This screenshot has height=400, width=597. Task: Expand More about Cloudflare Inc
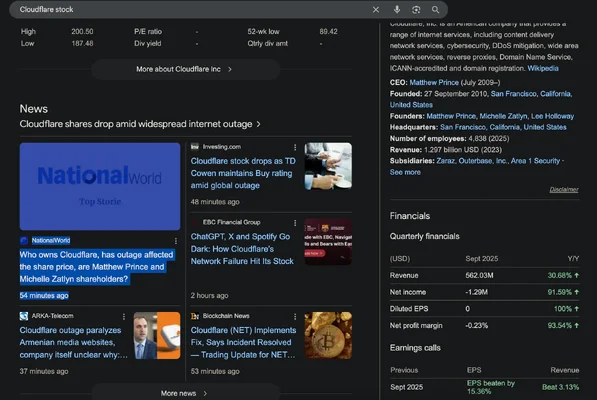[185, 69]
